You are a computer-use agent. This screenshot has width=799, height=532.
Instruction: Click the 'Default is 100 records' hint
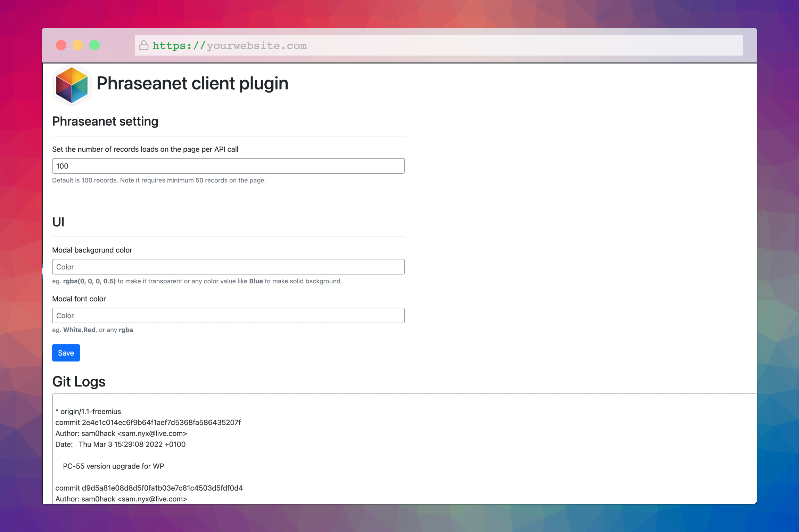pyautogui.click(x=159, y=180)
